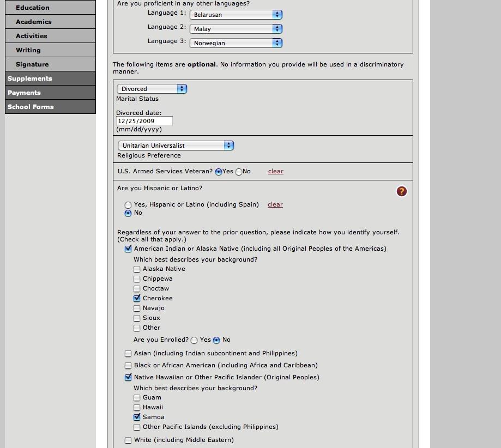Check the Guam checkbox
Image resolution: width=501 pixels, height=448 pixels.
point(137,398)
